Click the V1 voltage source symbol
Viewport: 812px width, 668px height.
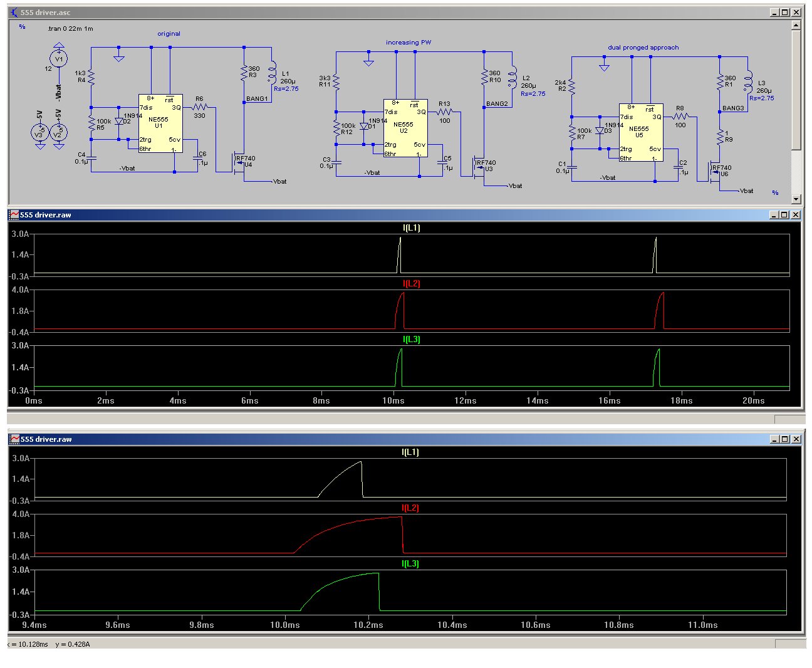58,59
